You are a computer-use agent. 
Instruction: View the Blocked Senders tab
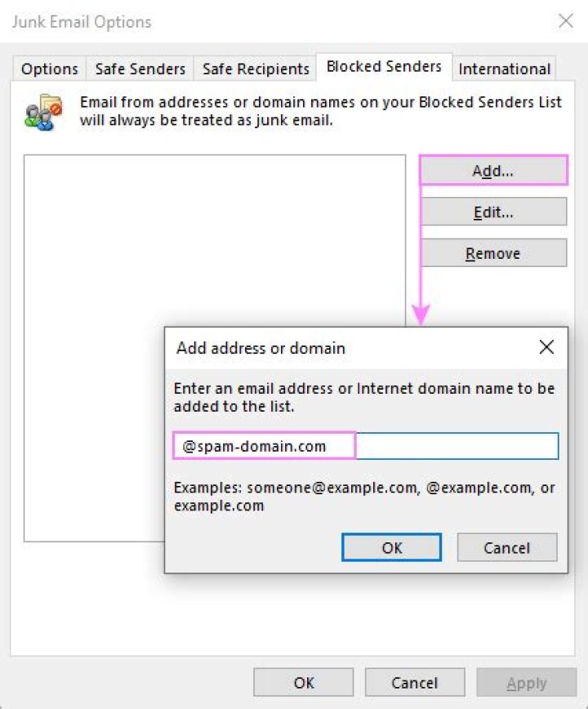tap(383, 67)
